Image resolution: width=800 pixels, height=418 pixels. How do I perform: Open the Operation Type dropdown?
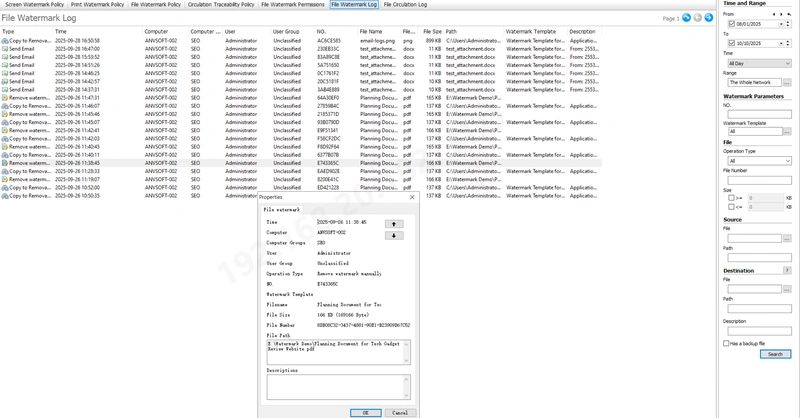pyautogui.click(x=759, y=161)
